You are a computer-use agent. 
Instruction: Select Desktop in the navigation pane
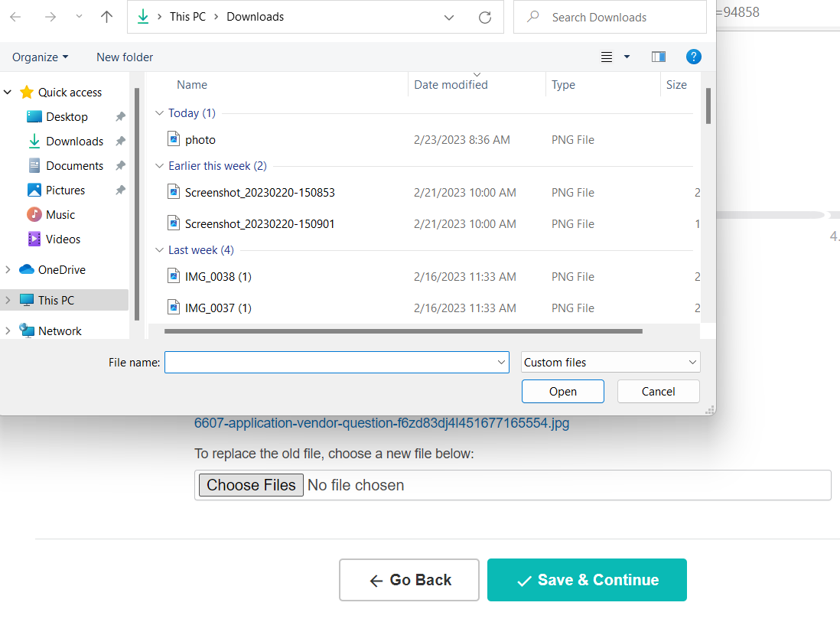tap(67, 117)
